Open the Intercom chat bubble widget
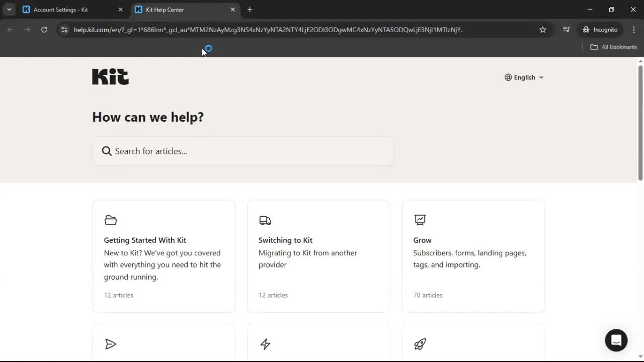 616,340
